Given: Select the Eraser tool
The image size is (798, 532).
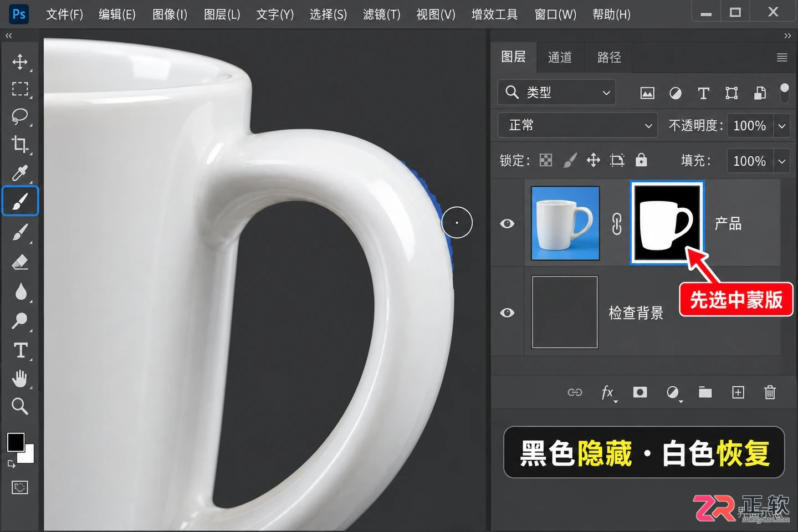Looking at the screenshot, I should 20,262.
